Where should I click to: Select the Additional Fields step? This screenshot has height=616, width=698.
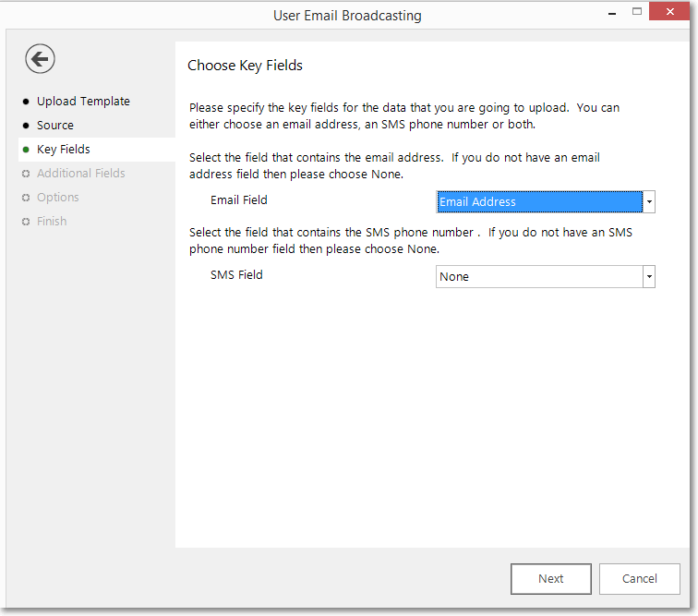81,174
